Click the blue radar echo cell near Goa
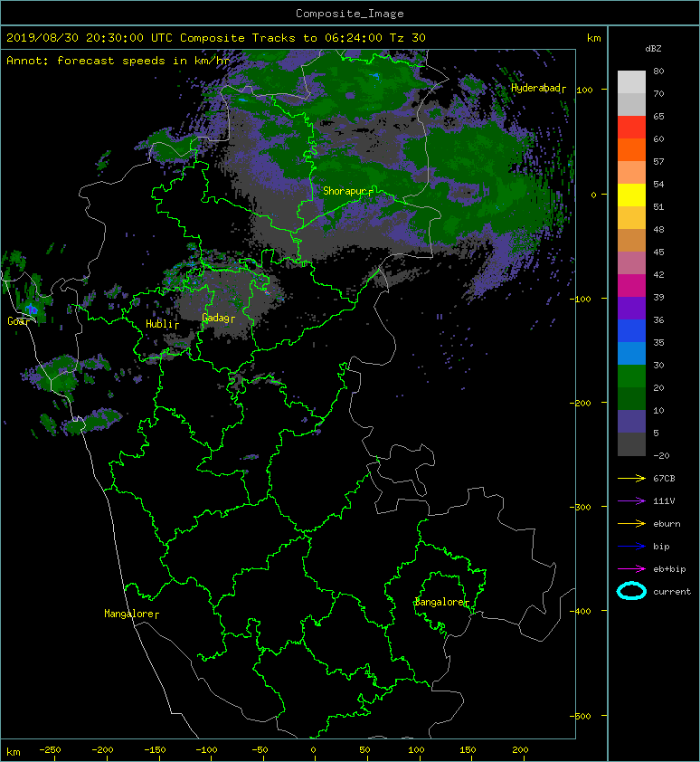 (x=32, y=310)
